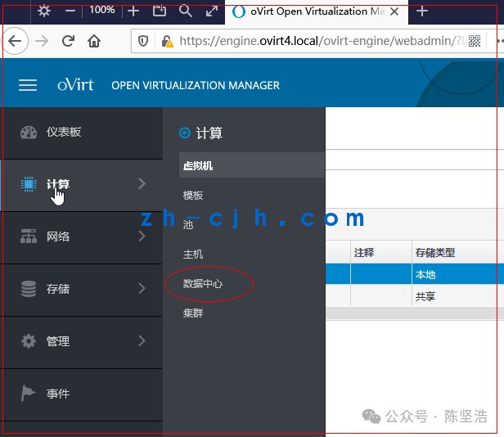504x437 pixels.
Task: Zoom in with the plus button
Action: coord(133,11)
